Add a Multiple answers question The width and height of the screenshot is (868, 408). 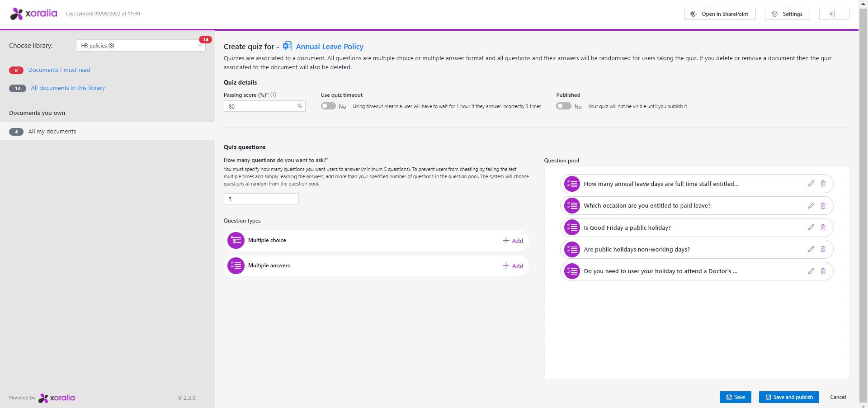513,266
